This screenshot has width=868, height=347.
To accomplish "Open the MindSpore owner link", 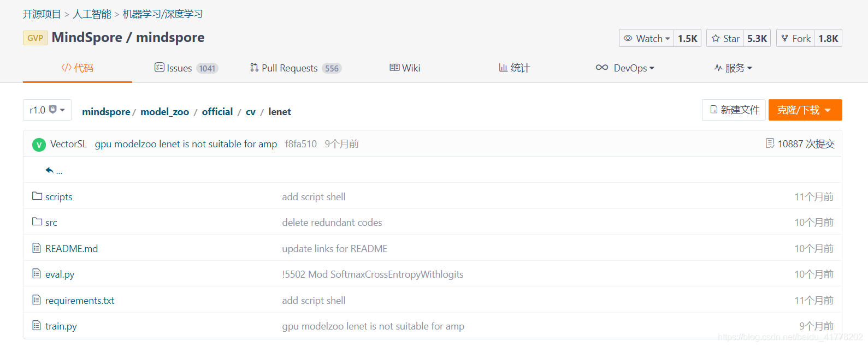I will pos(87,37).
